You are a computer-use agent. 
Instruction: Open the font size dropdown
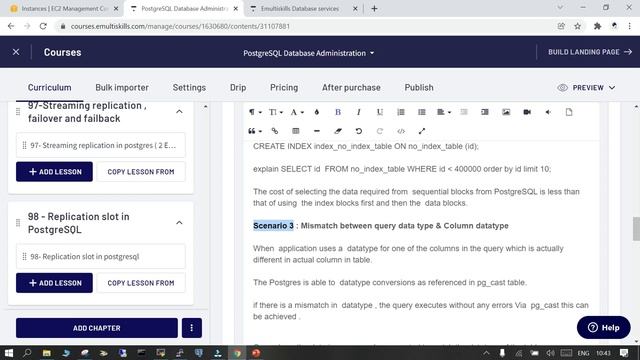(276, 112)
